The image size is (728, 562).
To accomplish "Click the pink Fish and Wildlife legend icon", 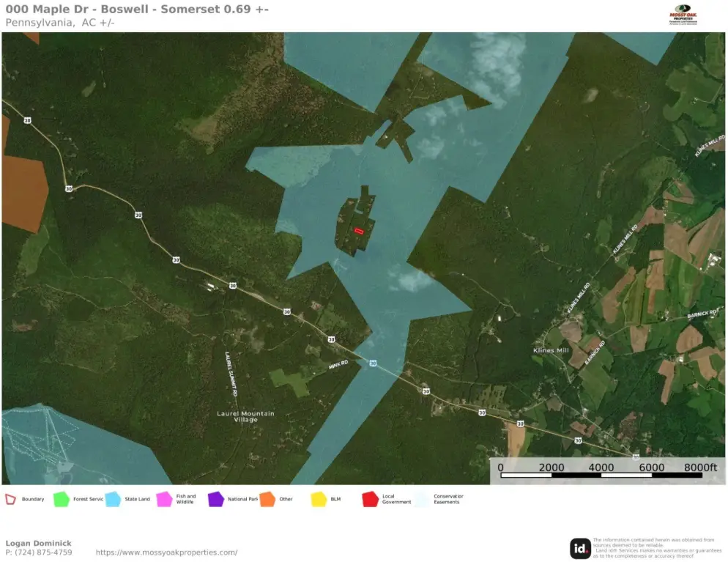I will pos(164,500).
